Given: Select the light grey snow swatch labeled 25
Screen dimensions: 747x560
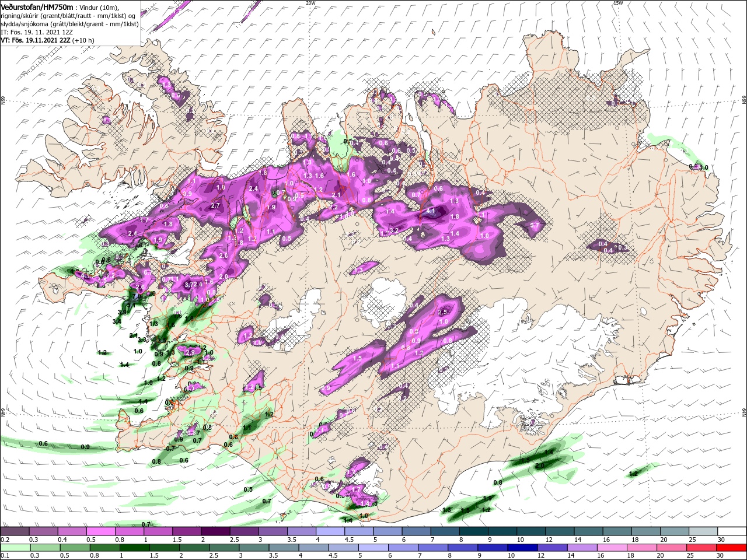Looking at the screenshot, I should (703, 531).
